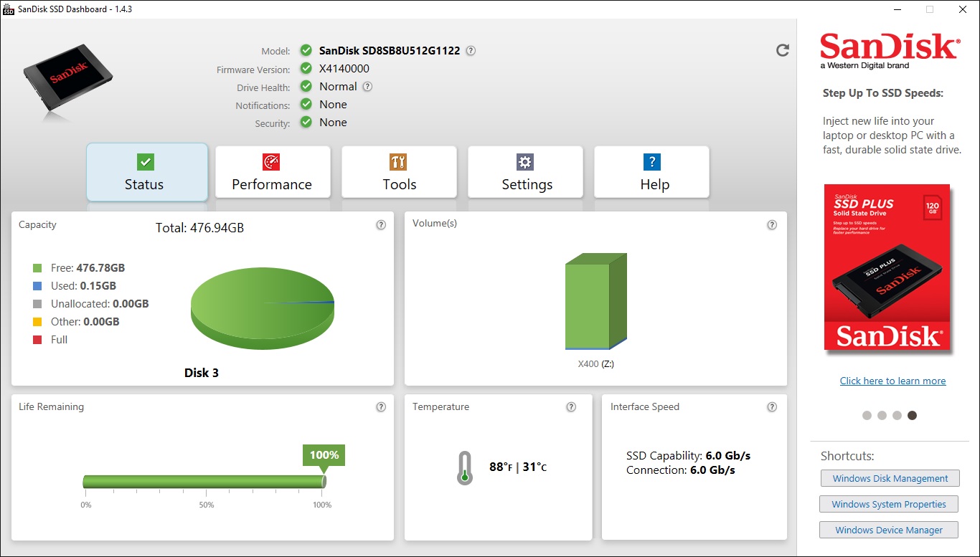The image size is (980, 557).
Task: Click the refresh icon near the drive info
Action: (783, 50)
